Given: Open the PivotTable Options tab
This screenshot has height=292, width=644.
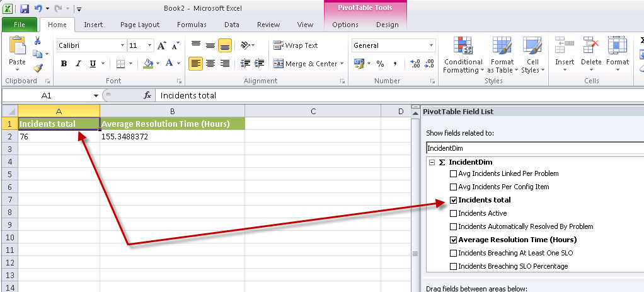Looking at the screenshot, I should (x=345, y=25).
